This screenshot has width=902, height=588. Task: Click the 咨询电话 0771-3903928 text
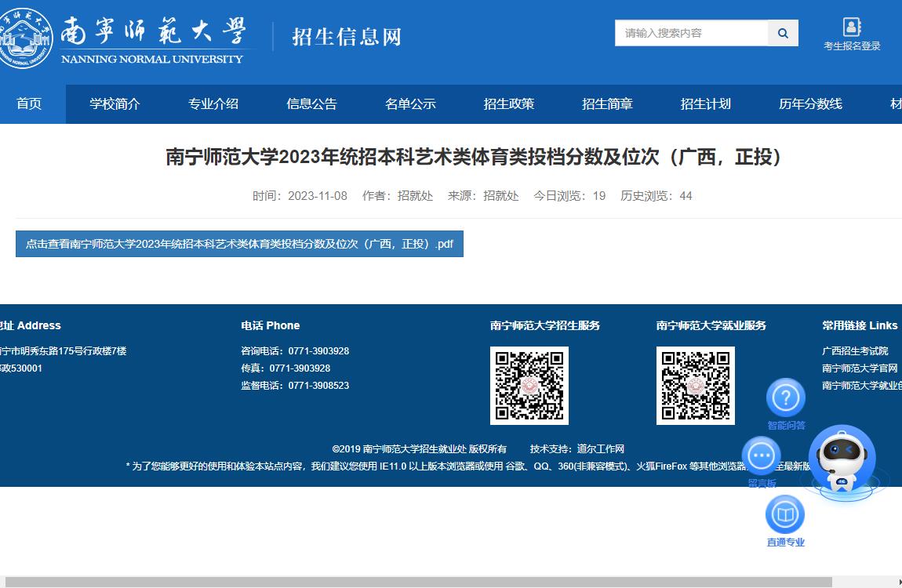coord(295,350)
